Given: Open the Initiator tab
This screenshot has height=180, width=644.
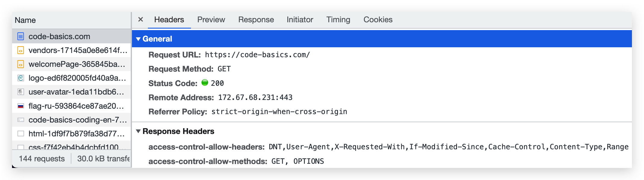Looking at the screenshot, I should click(x=300, y=20).
